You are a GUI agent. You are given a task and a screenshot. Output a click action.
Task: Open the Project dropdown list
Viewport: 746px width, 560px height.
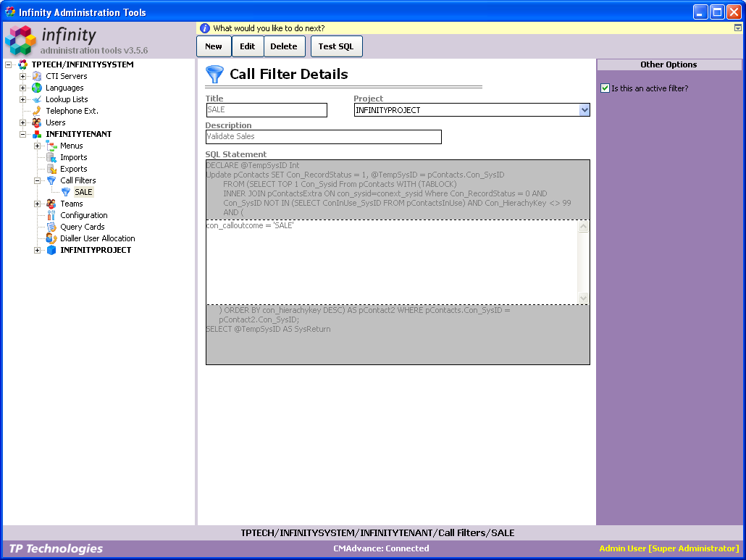click(x=584, y=110)
